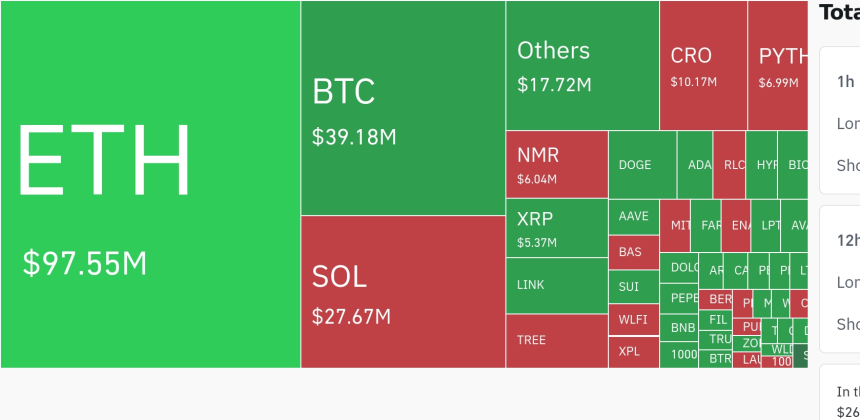
Task: Open the BNB tile
Action: pyautogui.click(x=684, y=328)
